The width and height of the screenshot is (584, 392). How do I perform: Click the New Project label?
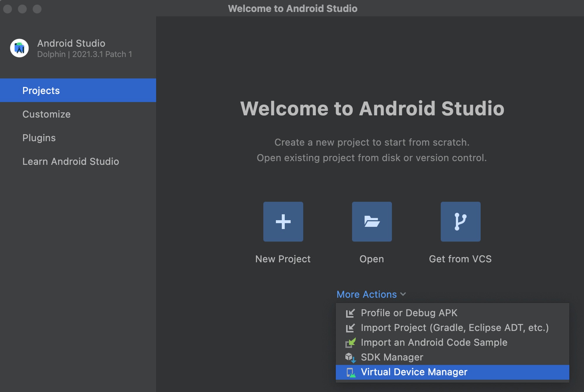point(283,259)
